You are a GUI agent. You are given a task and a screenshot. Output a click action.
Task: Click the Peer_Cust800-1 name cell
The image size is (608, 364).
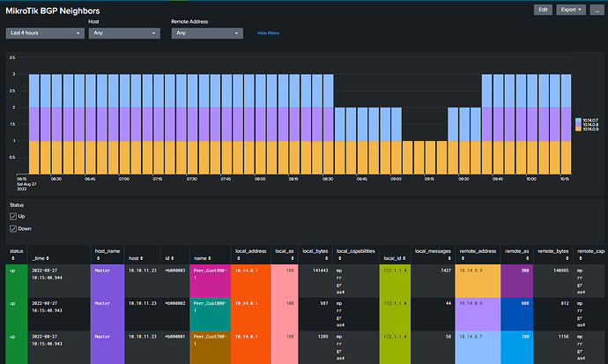pyautogui.click(x=211, y=314)
